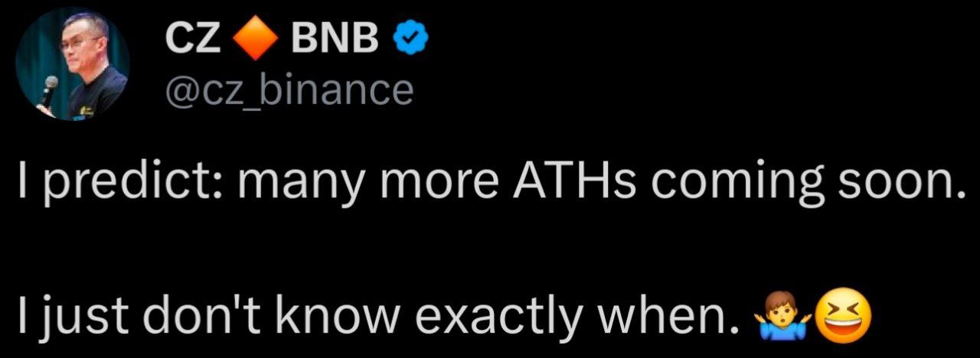This screenshot has height=358, width=980.
Task: Click the display name "CZ"
Action: point(194,40)
